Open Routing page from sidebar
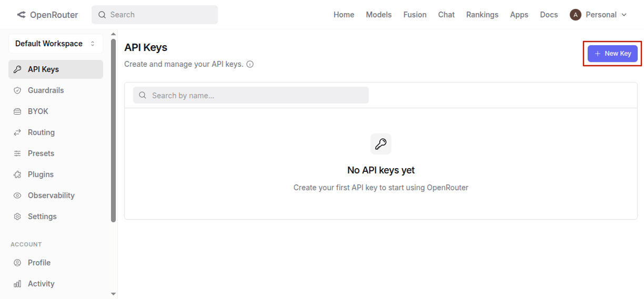 coord(56,132)
